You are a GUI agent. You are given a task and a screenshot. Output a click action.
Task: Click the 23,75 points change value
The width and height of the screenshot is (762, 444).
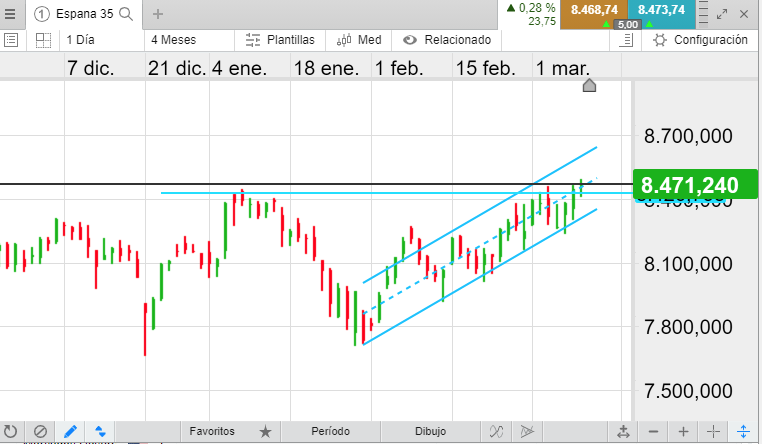(x=542, y=21)
